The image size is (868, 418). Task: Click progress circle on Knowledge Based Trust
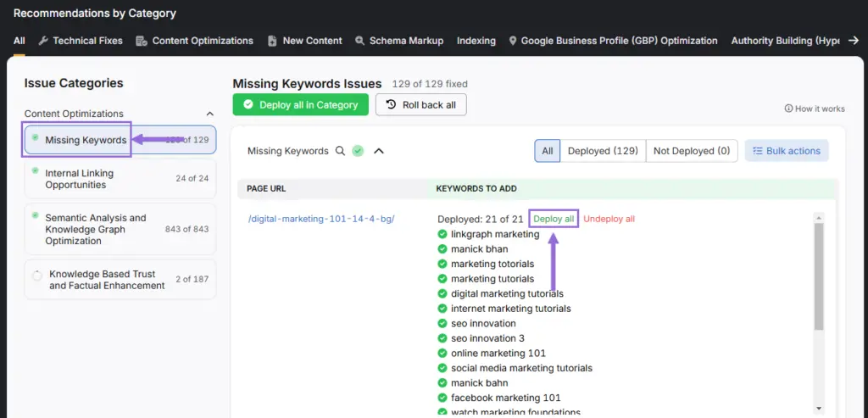[x=37, y=276]
